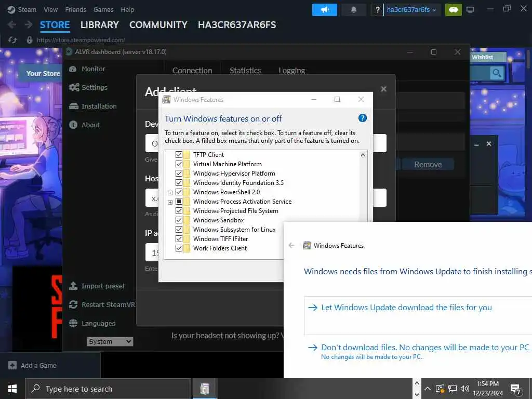This screenshot has height=399, width=532.
Task: Show hidden system tray icons
Action: point(428,389)
